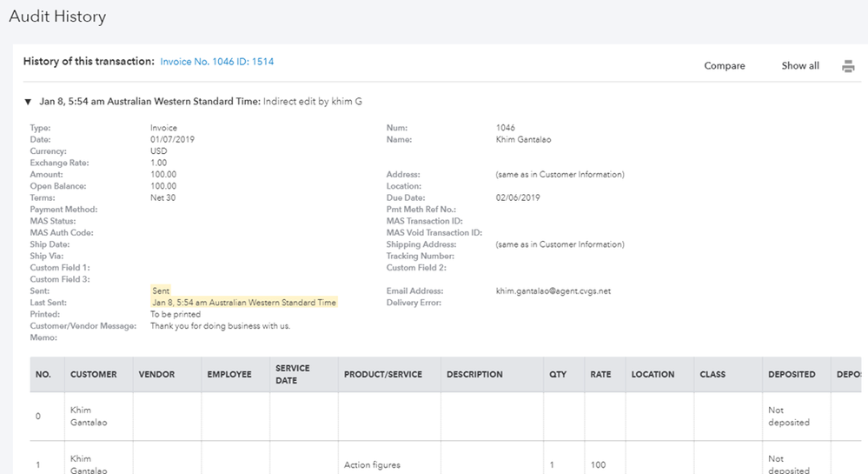Click the QTY column header
This screenshot has width=868, height=474.
[557, 375]
